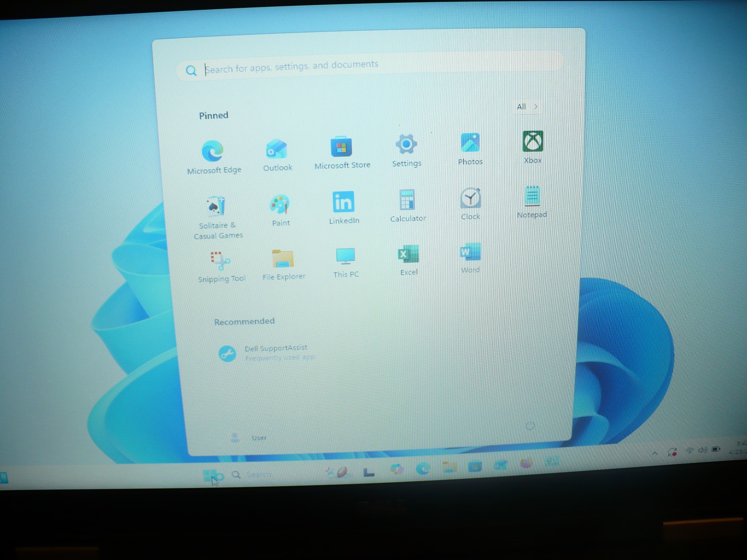Viewport: 747px width, 560px height.
Task: Open Microsoft Store on the taskbar
Action: pos(475,466)
